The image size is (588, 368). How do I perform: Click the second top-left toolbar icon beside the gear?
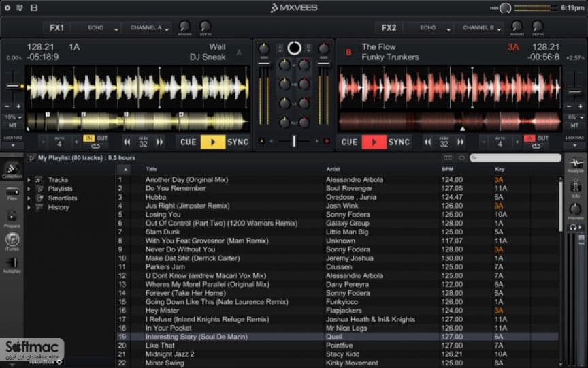point(20,7)
